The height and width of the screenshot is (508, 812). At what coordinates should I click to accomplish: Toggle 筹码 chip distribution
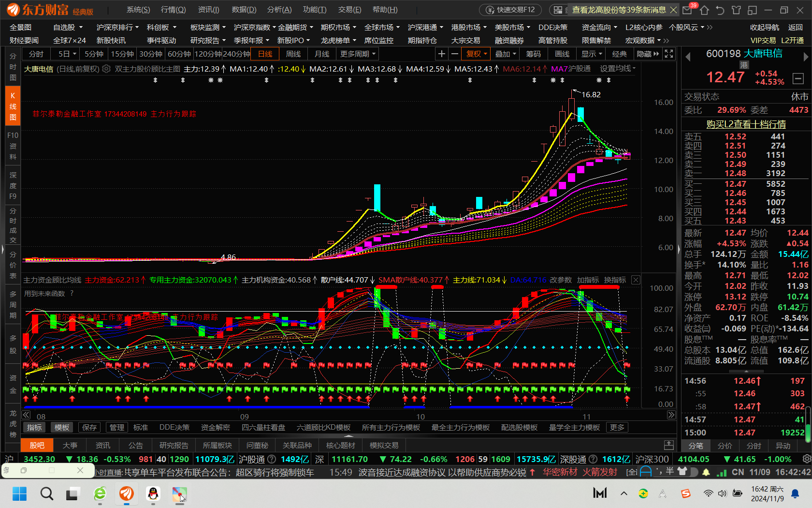pos(533,54)
